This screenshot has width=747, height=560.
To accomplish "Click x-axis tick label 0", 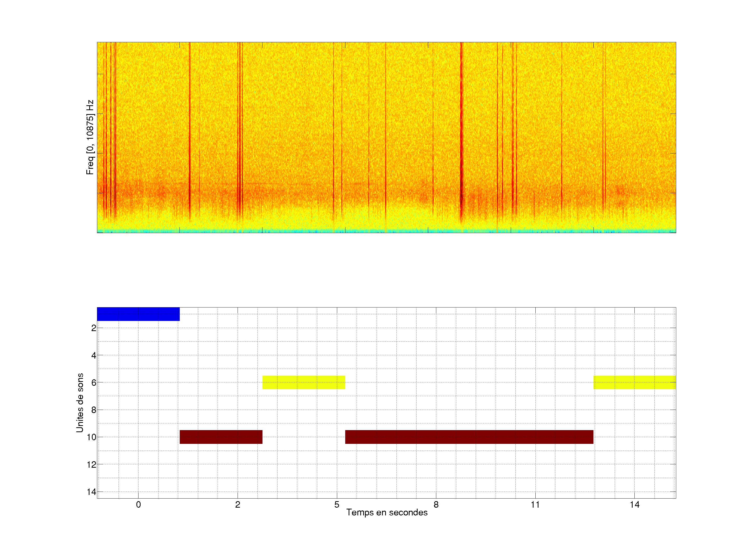I will pos(138,505).
